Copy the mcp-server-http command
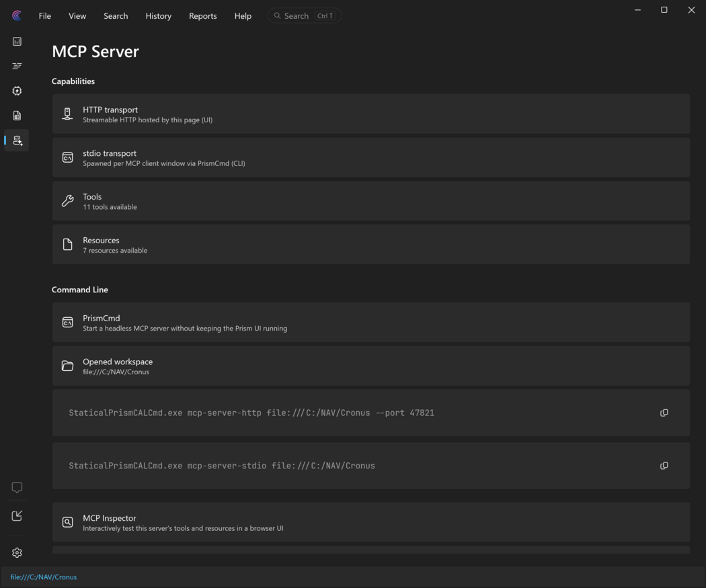This screenshot has width=706, height=588. 664,413
